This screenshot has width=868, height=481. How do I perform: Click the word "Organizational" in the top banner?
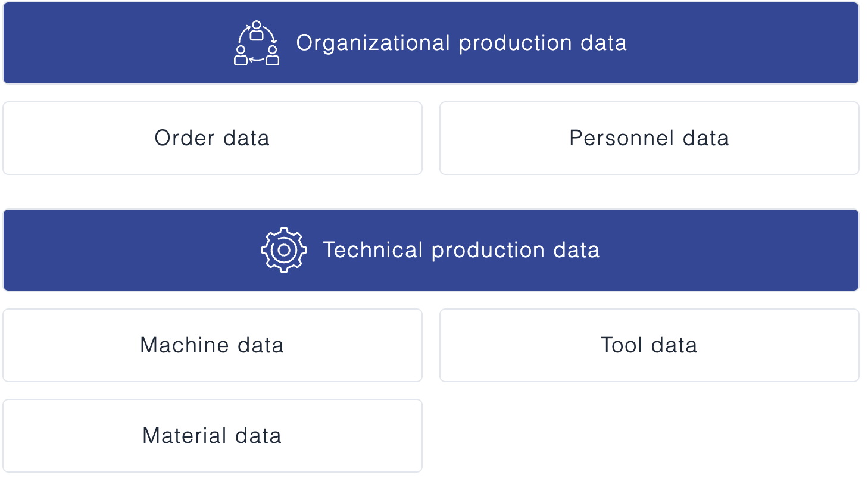(373, 43)
